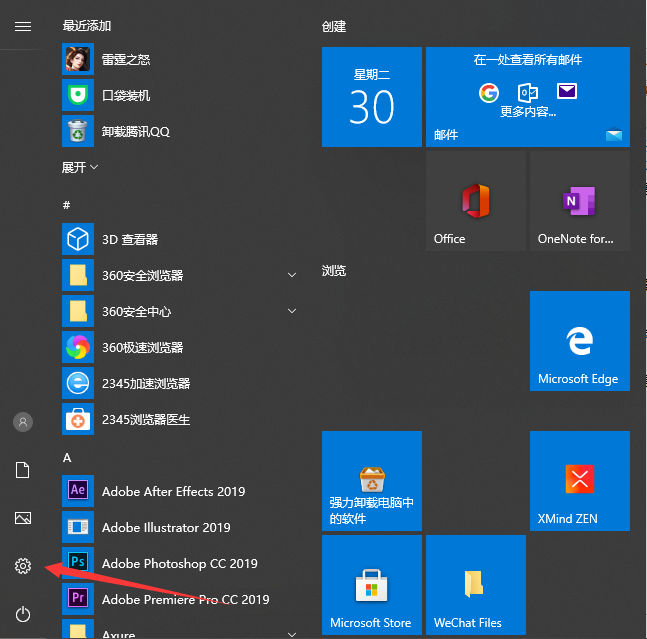Open the Microsoft Edge tile
The height and width of the screenshot is (639, 647).
[579, 341]
